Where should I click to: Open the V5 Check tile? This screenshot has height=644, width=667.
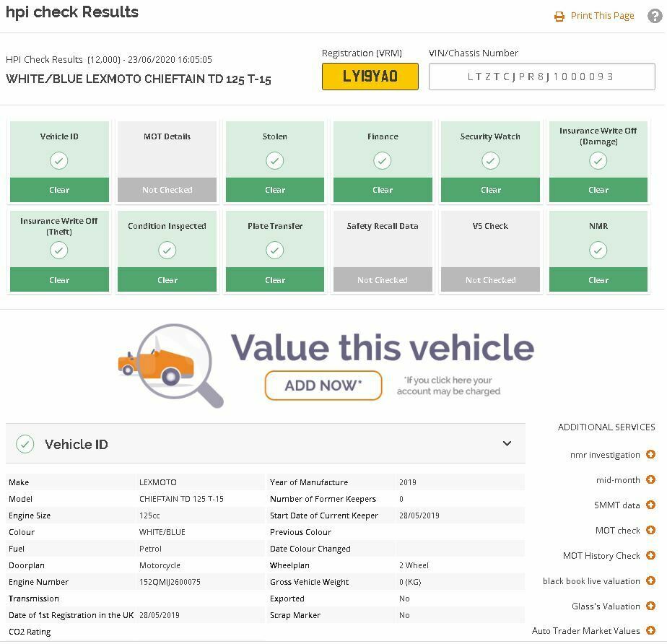tap(490, 251)
